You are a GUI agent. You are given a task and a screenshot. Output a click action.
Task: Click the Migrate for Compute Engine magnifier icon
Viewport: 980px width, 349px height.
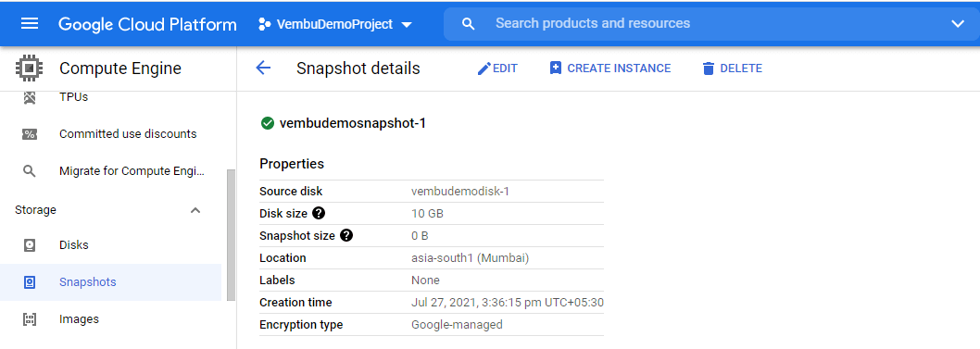(30, 171)
